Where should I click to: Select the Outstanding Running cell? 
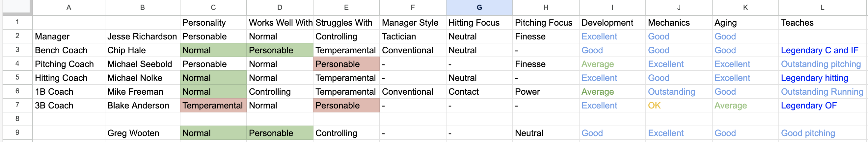point(822,91)
